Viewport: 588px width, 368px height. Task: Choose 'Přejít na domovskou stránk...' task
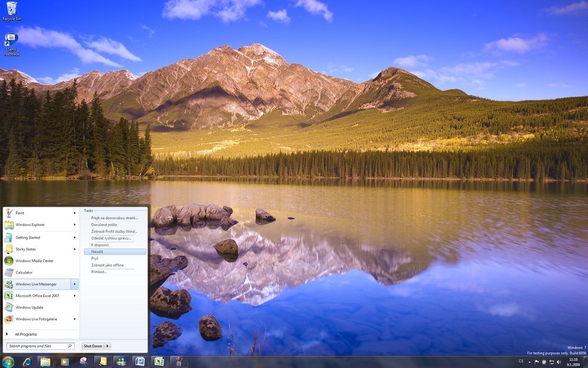(x=115, y=218)
